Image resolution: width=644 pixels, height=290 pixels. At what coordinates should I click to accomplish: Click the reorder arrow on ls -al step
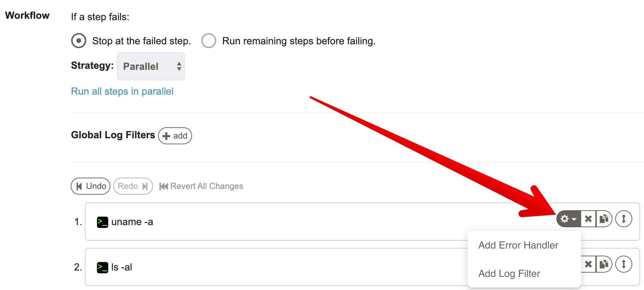pyautogui.click(x=624, y=264)
